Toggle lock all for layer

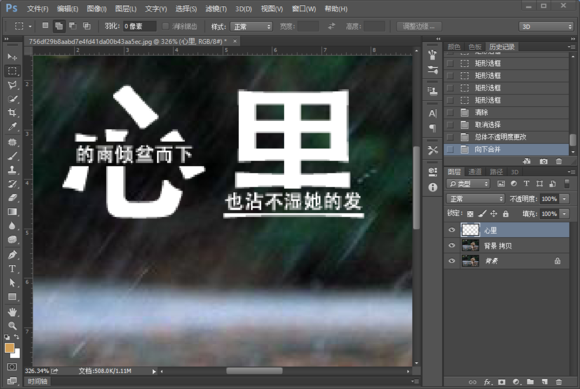pos(506,214)
